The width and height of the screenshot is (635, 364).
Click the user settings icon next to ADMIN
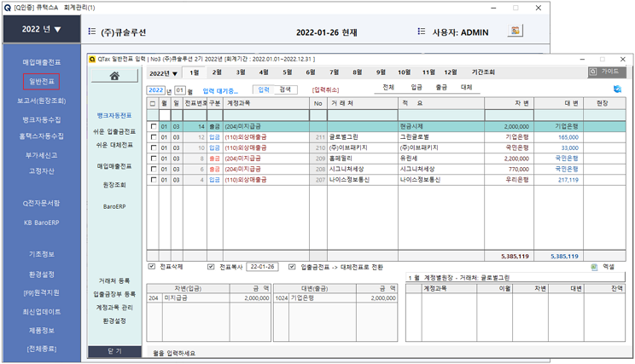coord(516,31)
